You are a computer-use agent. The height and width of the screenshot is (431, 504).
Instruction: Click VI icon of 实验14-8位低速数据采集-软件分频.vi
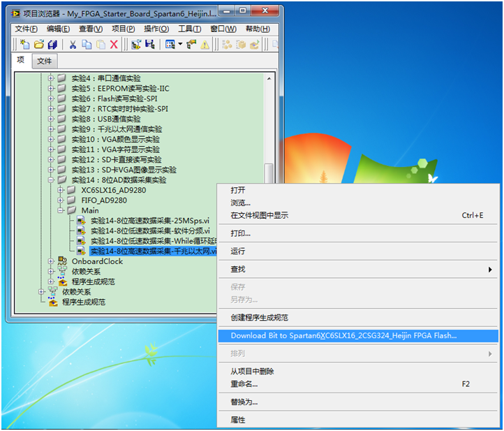(x=81, y=231)
